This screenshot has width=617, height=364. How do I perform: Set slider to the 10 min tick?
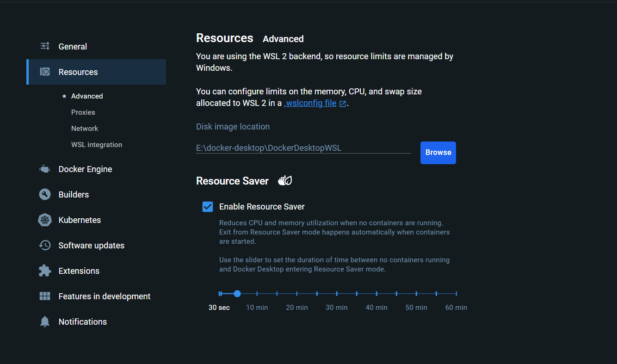[x=257, y=294]
